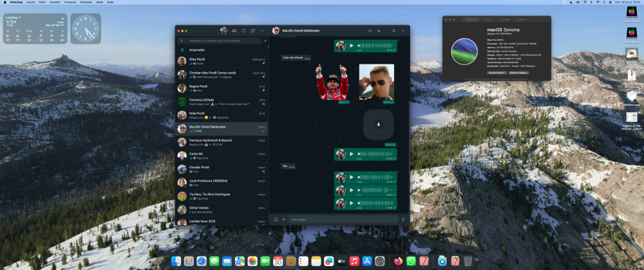Open the emoji picker in message bar

pos(276,220)
